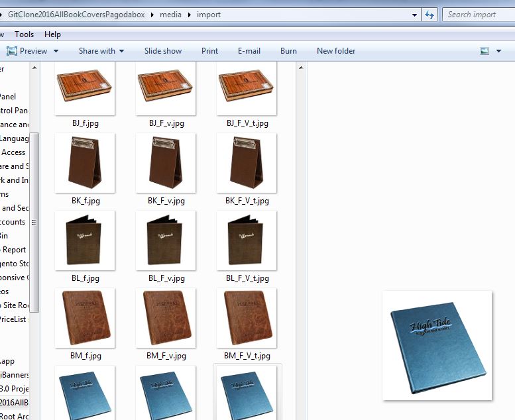The image size is (515, 420).
Task: Click the navigation pane scroll up arrow
Action: [34, 68]
